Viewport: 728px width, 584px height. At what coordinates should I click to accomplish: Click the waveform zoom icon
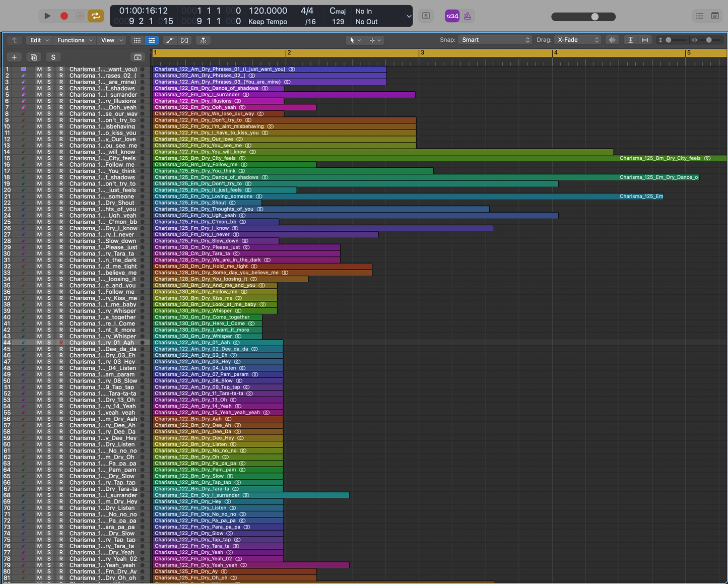tap(612, 40)
